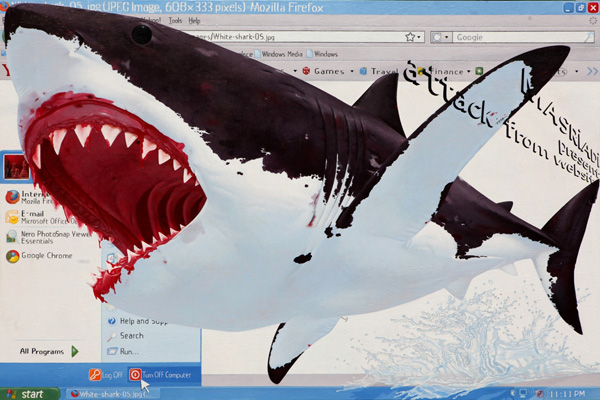Click the green All Programs arrow
The width and height of the screenshot is (600, 400).
tap(75, 351)
